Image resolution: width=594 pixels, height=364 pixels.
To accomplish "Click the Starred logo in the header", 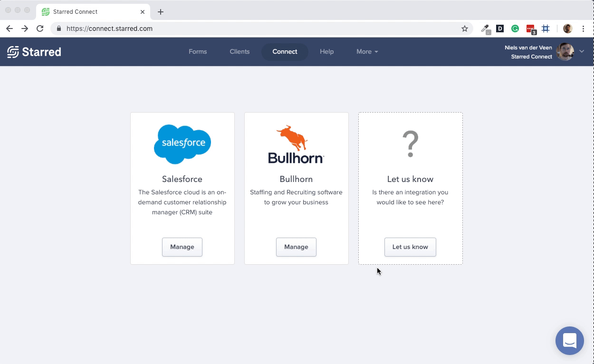I will (x=34, y=52).
